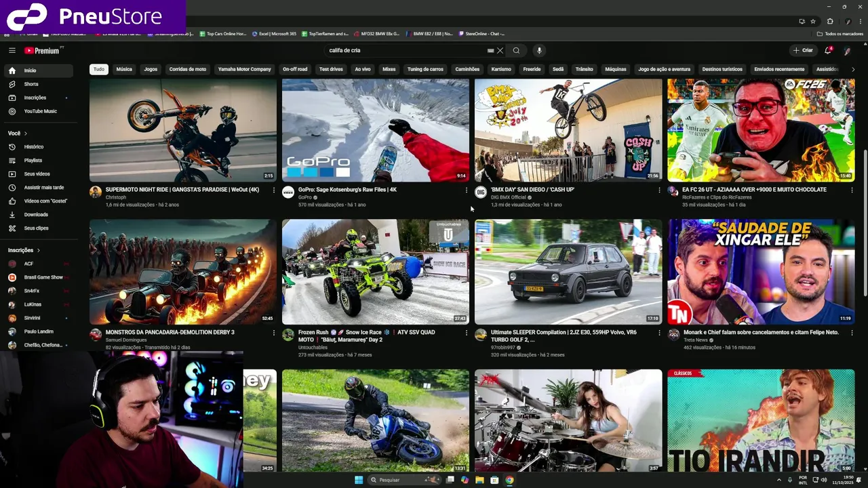
Task: Open the GoPro channel avatar
Action: (288, 192)
